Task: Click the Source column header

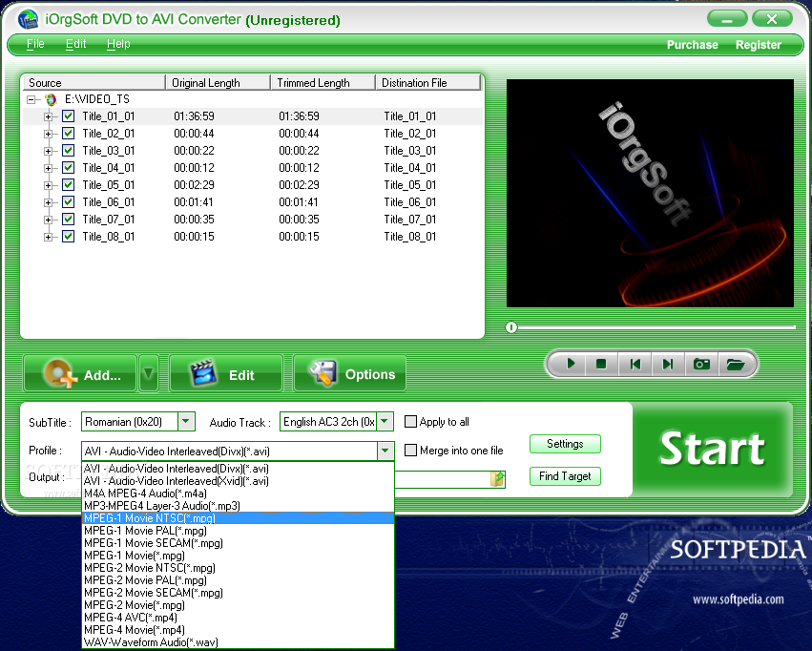Action: (x=94, y=83)
